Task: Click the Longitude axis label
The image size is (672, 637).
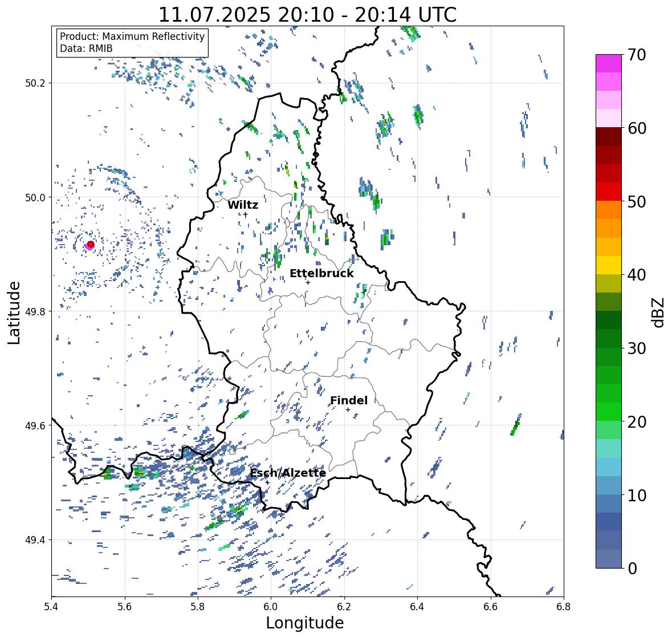Action: pos(305,623)
